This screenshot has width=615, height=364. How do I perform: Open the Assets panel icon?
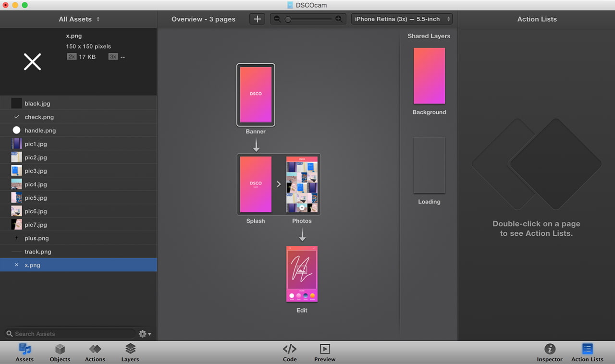point(25,350)
